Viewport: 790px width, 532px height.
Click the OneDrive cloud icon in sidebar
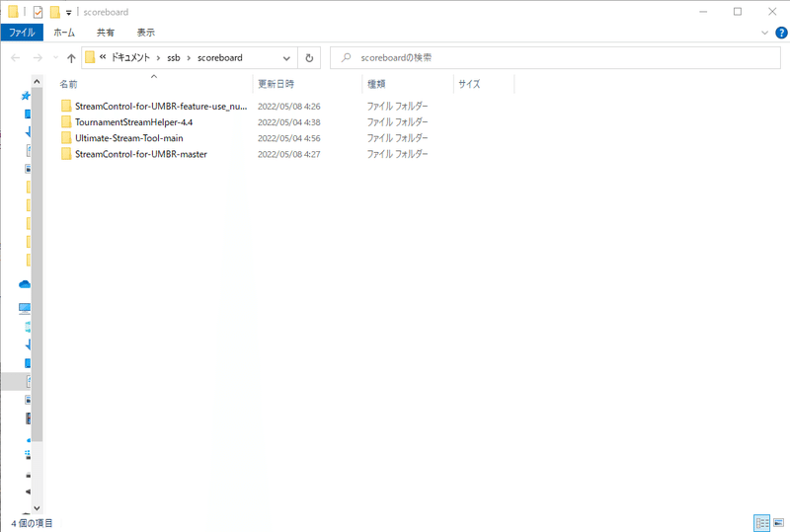24,284
